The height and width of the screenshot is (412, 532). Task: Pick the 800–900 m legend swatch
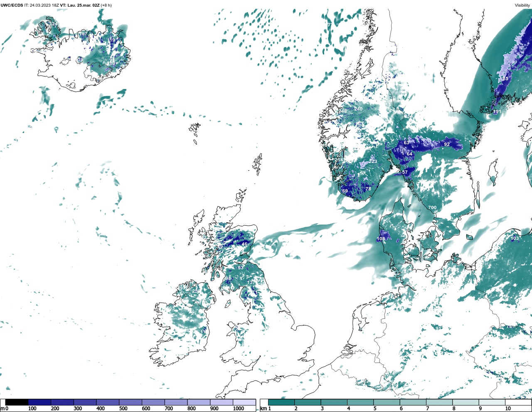click(199, 402)
